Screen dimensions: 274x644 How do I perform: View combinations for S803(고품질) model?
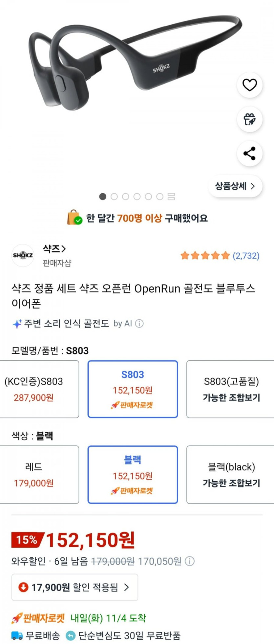[231, 389]
